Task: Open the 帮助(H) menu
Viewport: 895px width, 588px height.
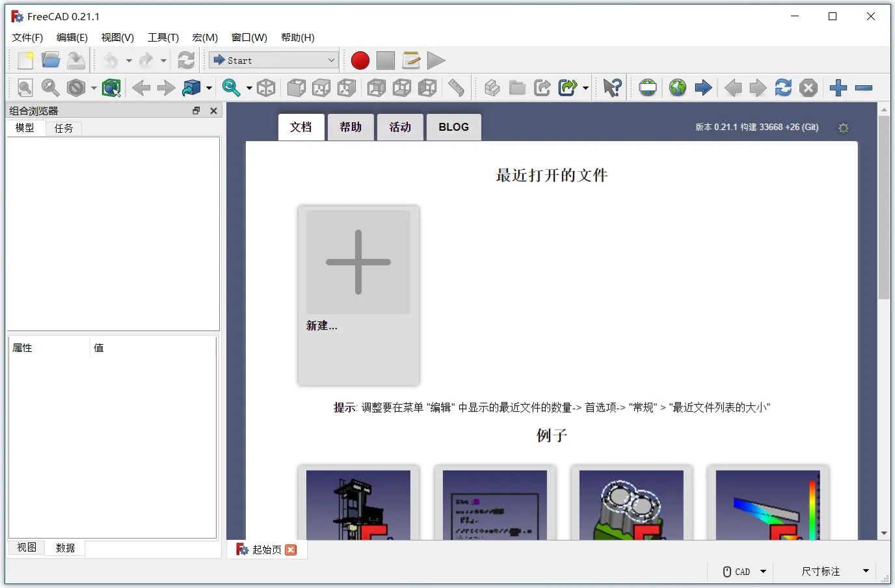Action: click(x=298, y=38)
